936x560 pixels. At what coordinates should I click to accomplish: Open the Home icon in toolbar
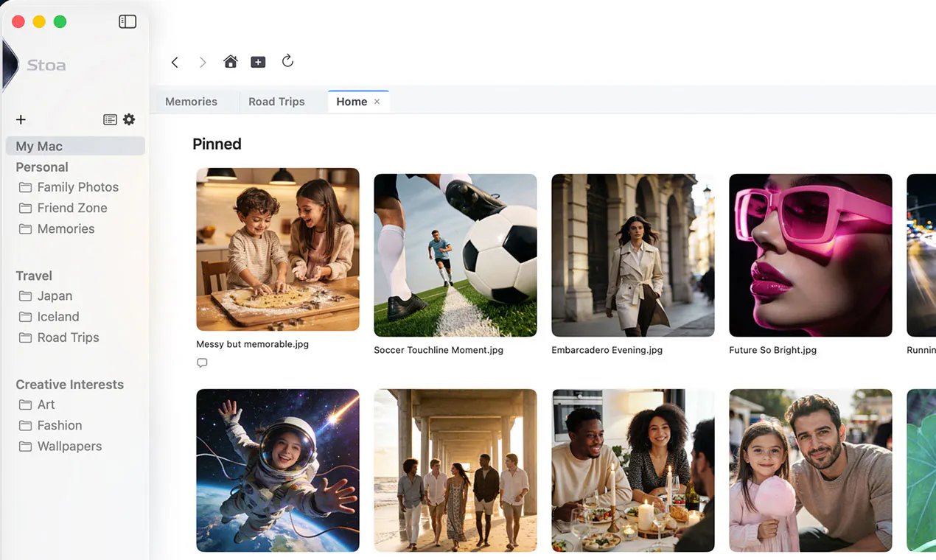[231, 62]
